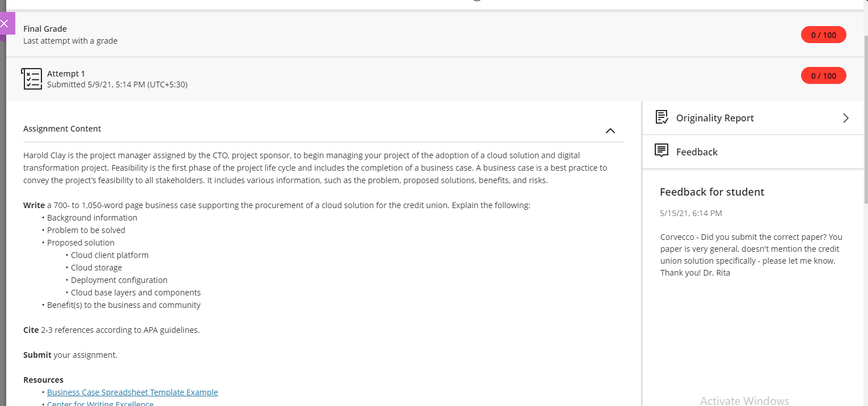Screen dimensions: 868x406
Task: Open the Originality Report panel
Action: 753,118
